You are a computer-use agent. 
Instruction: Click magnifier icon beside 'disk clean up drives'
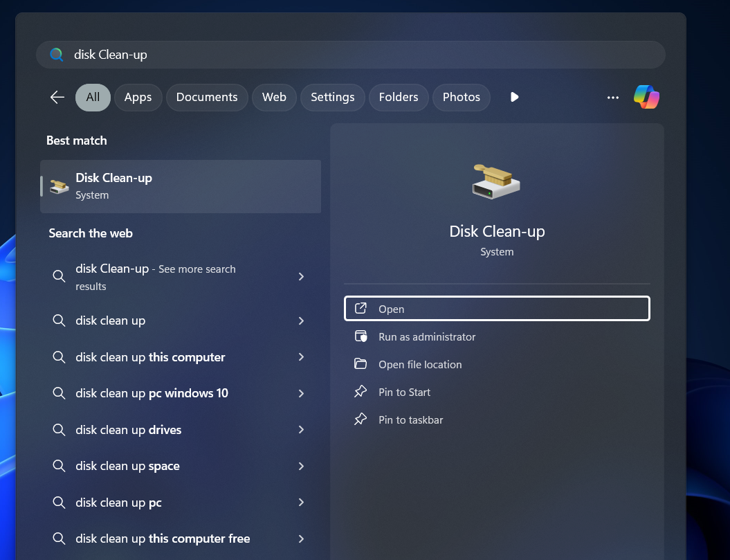(x=59, y=430)
